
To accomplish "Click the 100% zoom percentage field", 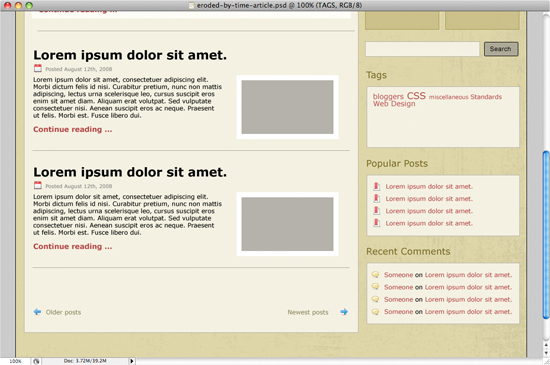I will pyautogui.click(x=15, y=361).
